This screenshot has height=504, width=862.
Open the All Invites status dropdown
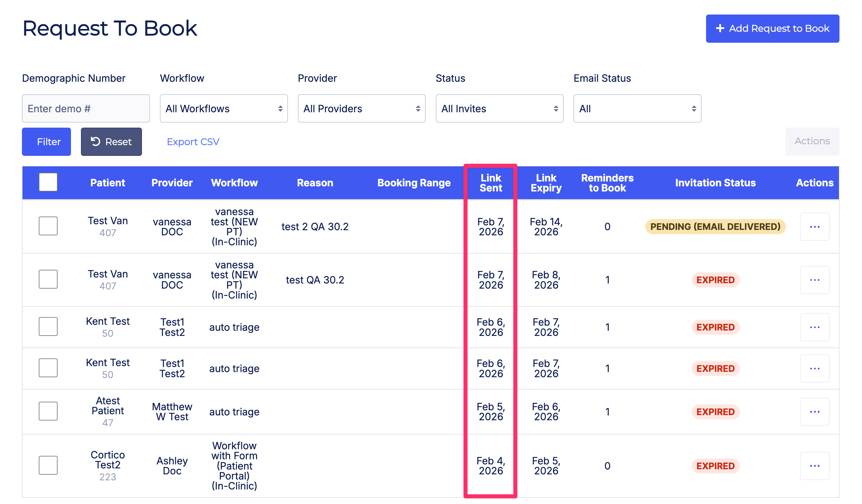pyautogui.click(x=499, y=109)
